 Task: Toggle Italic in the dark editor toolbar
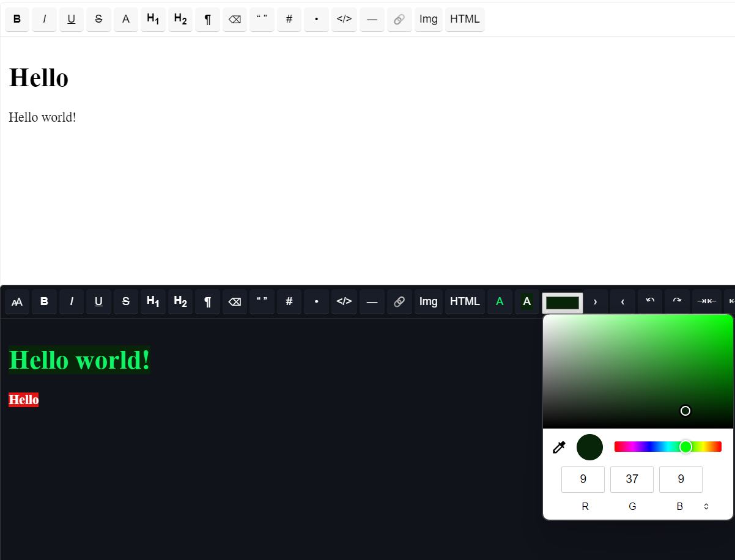pyautogui.click(x=72, y=302)
